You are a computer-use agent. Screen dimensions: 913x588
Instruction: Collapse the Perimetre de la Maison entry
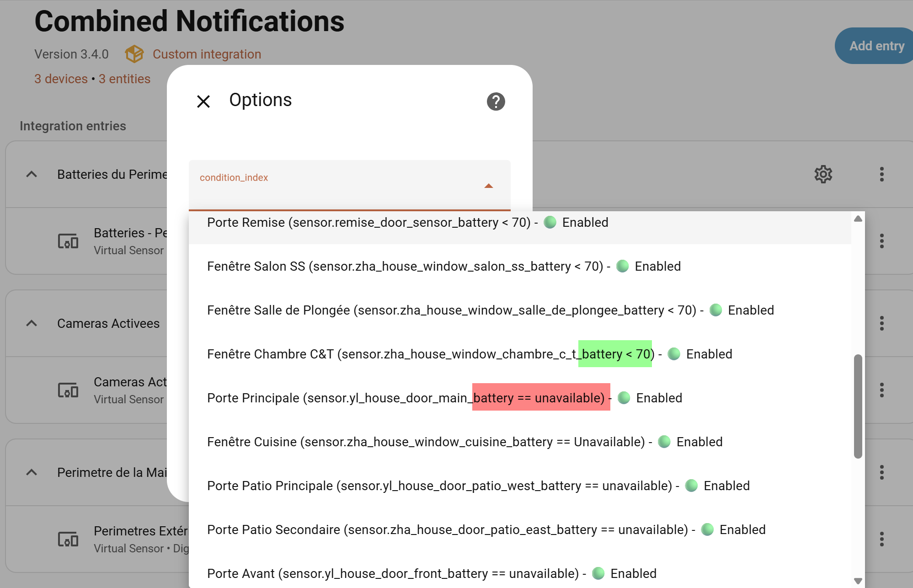click(32, 472)
